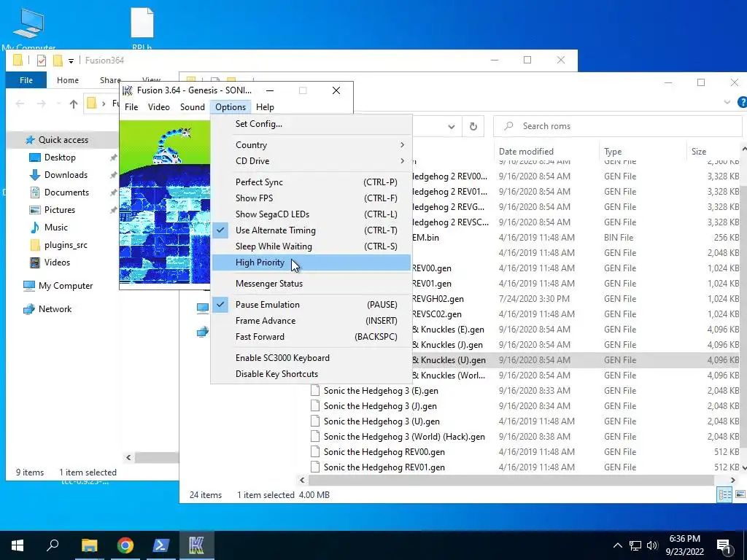Expand the ribbon chevron in roms window
This screenshot has height=560, width=747.
(727, 102)
